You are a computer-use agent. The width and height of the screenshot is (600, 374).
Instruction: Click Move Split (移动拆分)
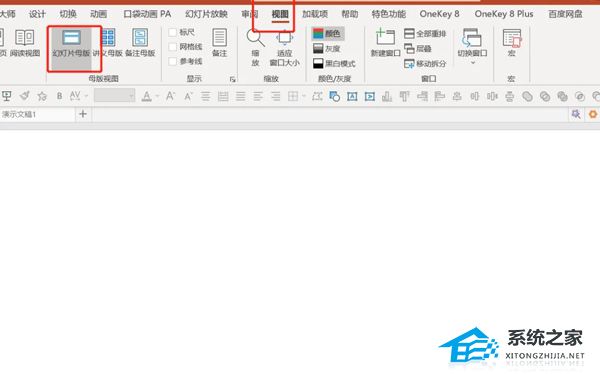tap(425, 64)
